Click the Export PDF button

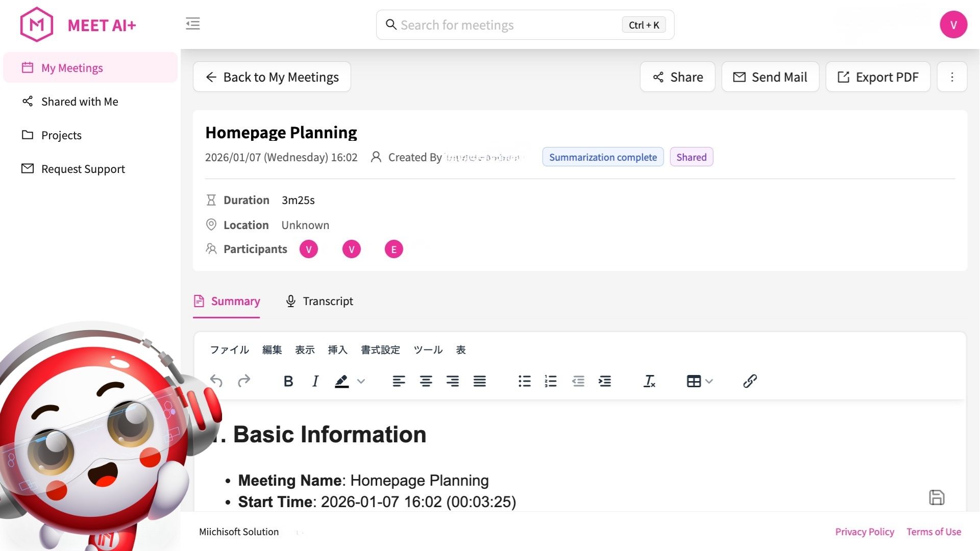(x=878, y=77)
